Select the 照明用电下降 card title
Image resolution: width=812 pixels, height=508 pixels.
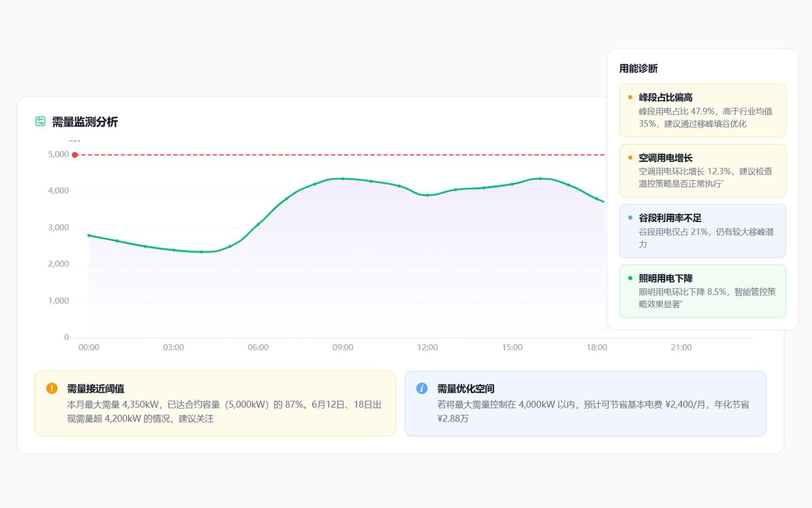tap(665, 278)
